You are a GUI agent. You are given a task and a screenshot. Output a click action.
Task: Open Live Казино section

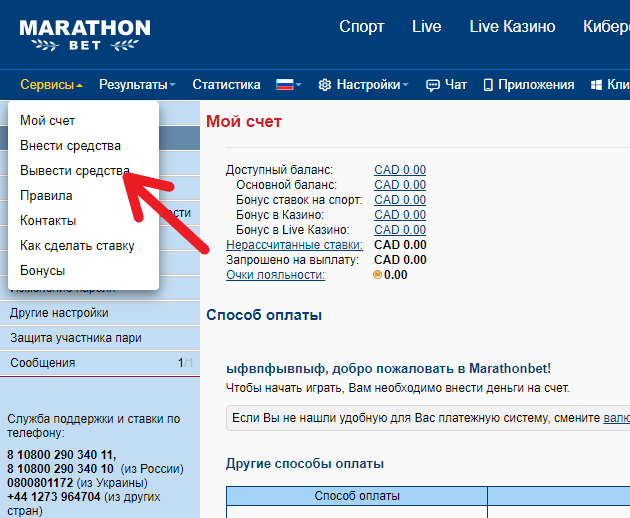(512, 27)
